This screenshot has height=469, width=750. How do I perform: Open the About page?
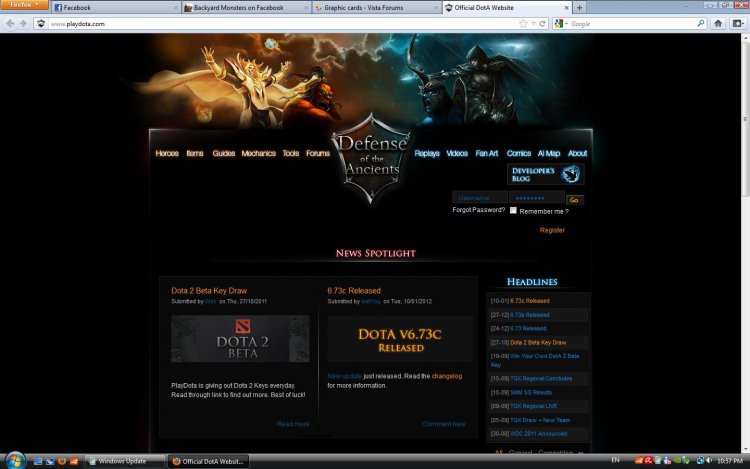pyautogui.click(x=577, y=153)
